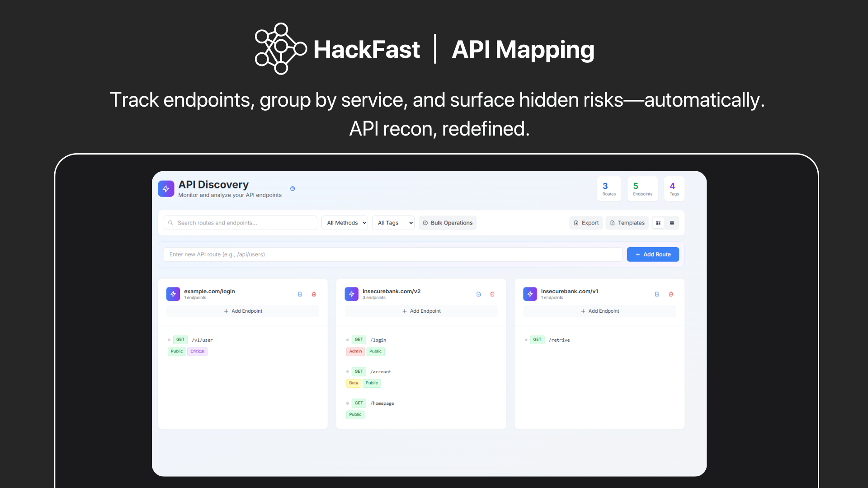This screenshot has width=868, height=488.
Task: Click Add Endpoint on insecurebank.com/v1 card
Action: pos(599,311)
